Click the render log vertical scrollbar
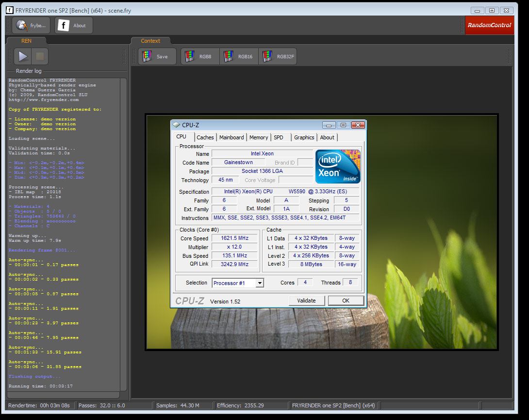The height and width of the screenshot is (420, 529). 123,233
